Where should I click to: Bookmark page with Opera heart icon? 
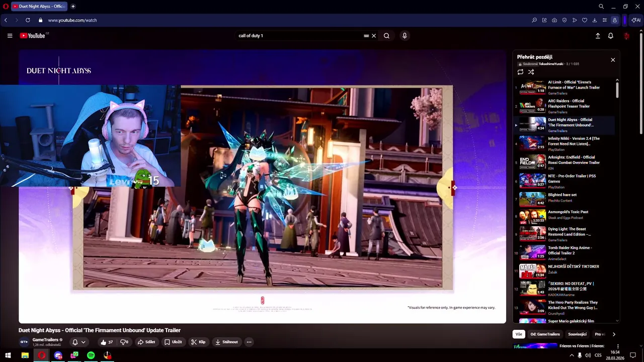tap(585, 20)
